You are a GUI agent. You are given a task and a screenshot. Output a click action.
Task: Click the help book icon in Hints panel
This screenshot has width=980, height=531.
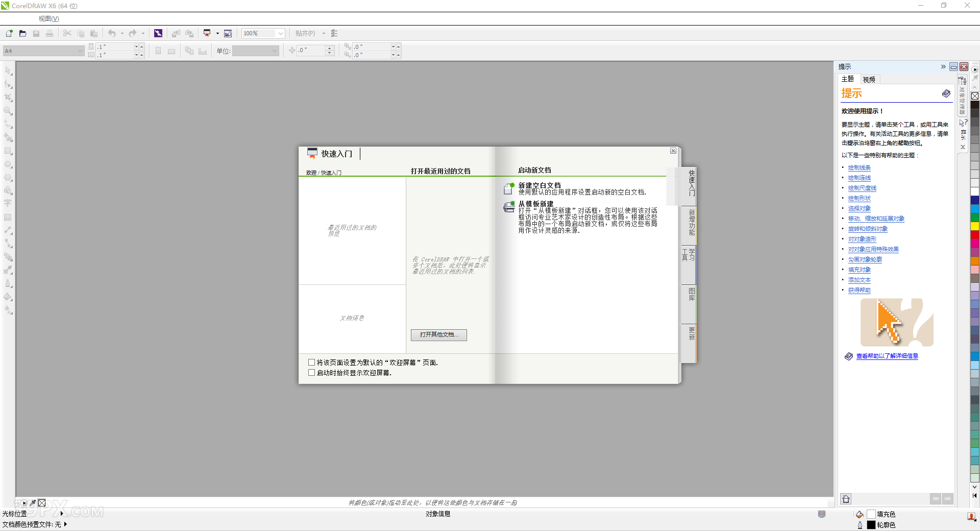point(946,93)
